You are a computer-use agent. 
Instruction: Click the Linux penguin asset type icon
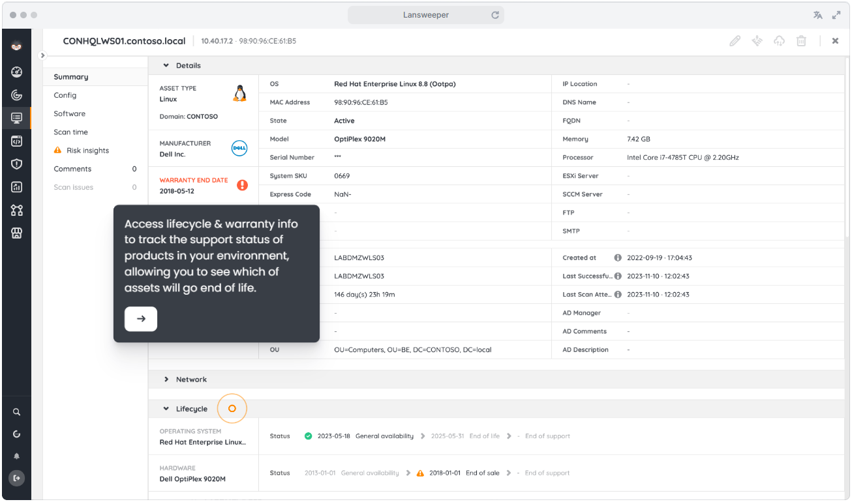pyautogui.click(x=239, y=93)
